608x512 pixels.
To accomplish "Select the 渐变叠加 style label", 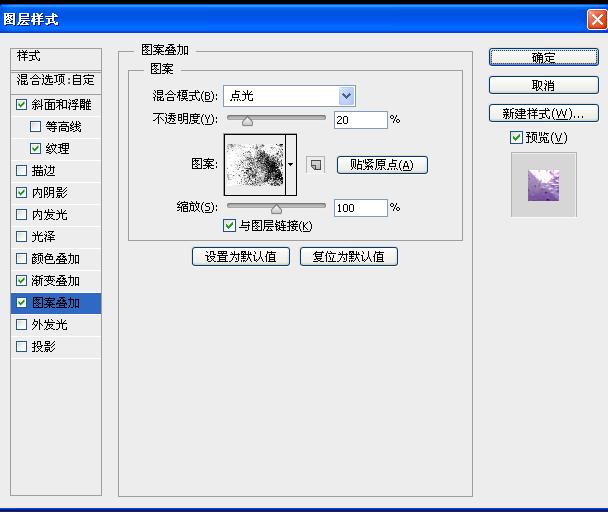I will (55, 280).
